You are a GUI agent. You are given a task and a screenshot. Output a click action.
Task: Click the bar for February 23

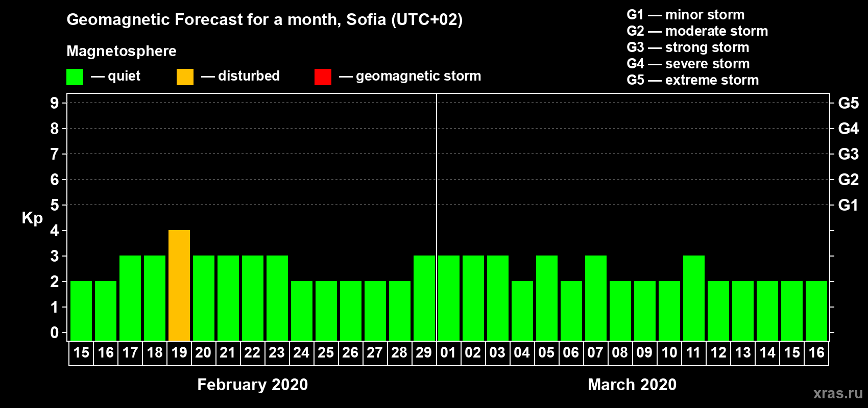tap(277, 298)
